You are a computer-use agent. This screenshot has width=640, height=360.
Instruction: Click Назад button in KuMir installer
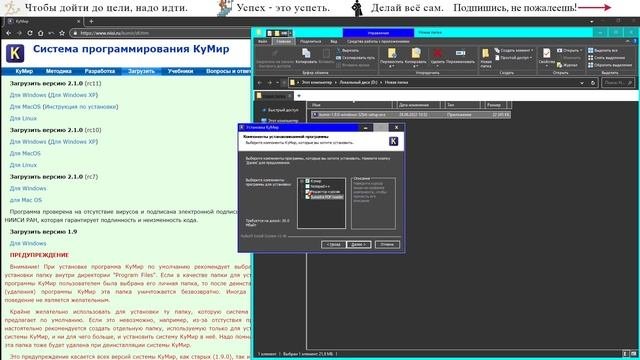coord(333,244)
